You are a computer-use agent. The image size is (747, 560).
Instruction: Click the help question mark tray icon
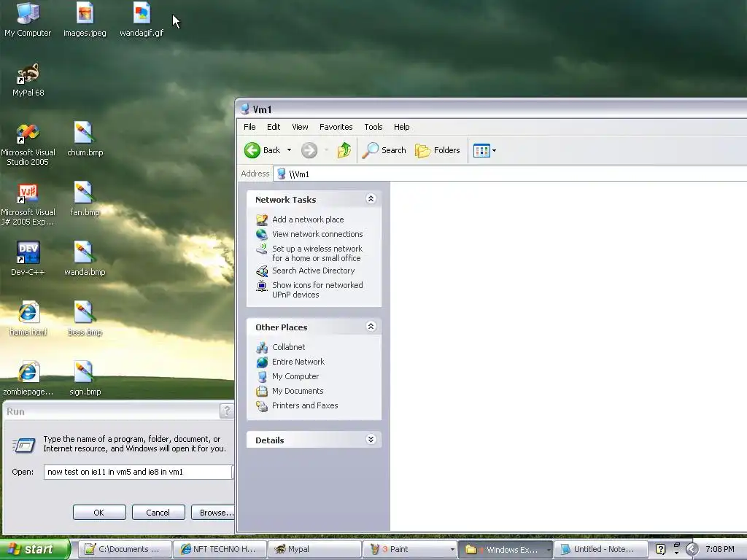[x=660, y=549]
